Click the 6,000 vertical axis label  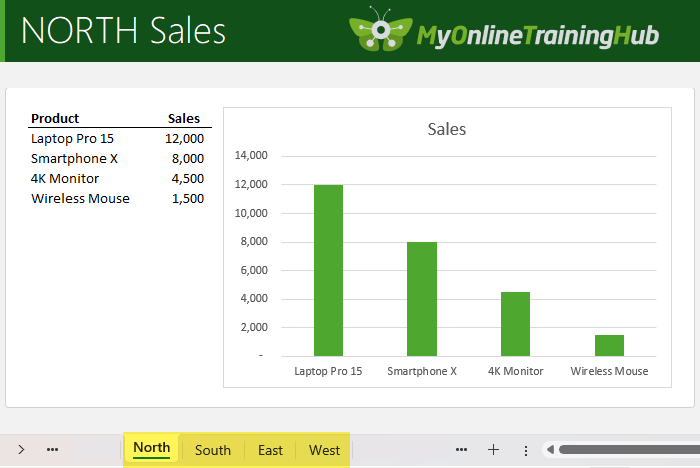[x=254, y=270]
